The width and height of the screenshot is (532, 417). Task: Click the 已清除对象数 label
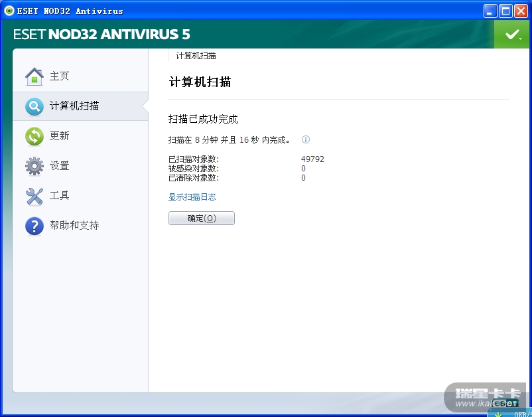point(194,177)
